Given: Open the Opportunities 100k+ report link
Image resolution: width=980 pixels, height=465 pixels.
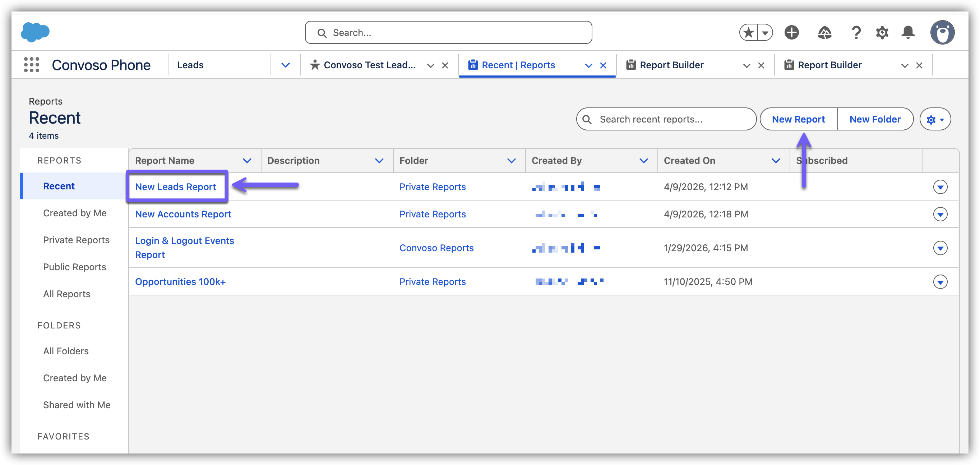Looking at the screenshot, I should click(180, 282).
